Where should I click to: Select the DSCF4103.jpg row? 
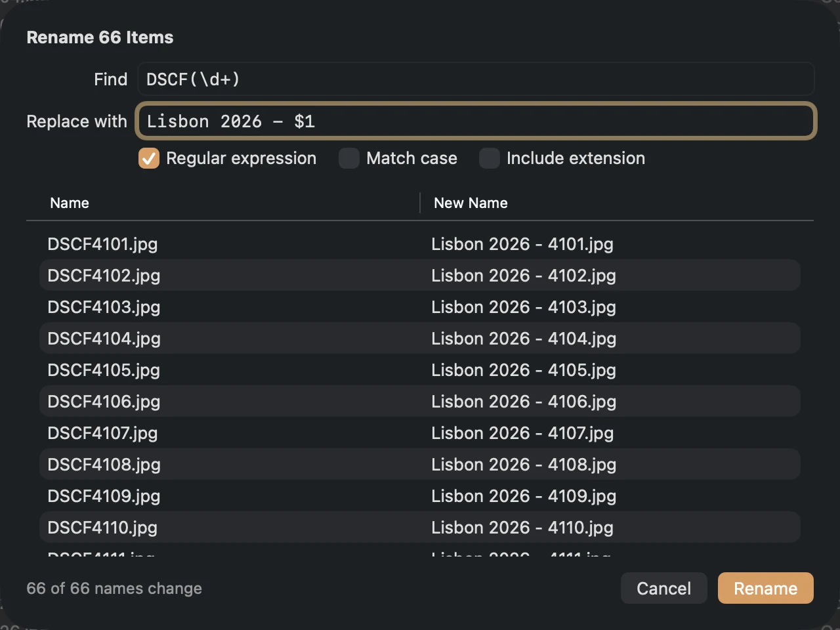pos(420,307)
